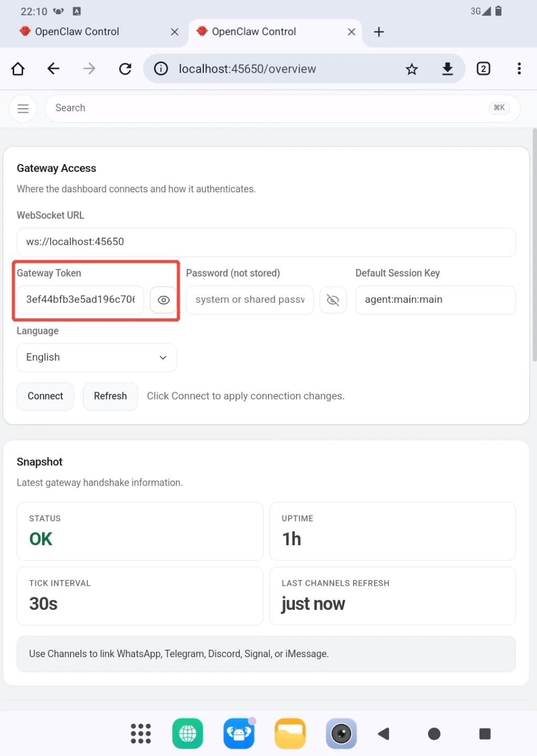
Task: Click the Snapshot heading
Action: coord(39,462)
